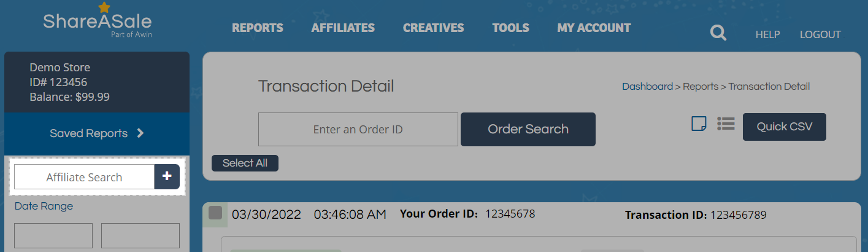Viewport: 868px width, 252px height.
Task: Open the Tools menu
Action: point(510,28)
